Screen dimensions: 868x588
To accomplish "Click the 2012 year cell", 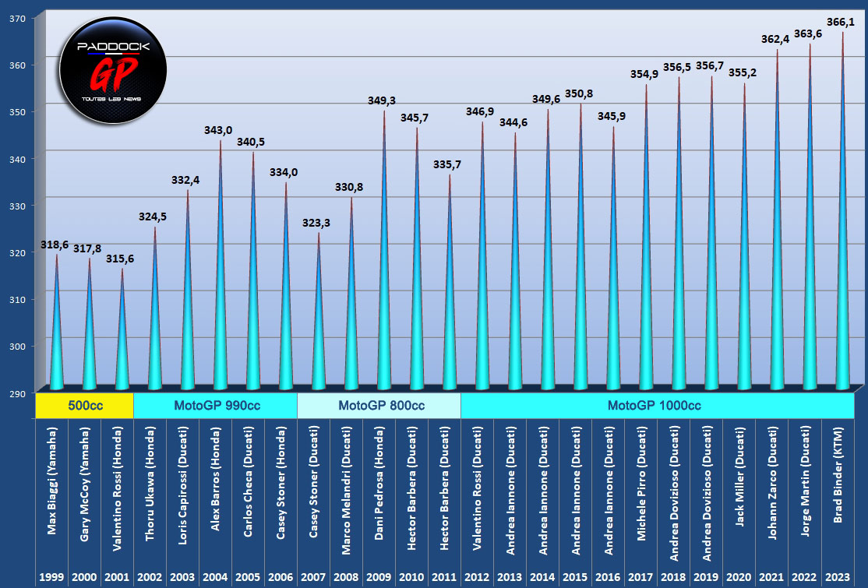I will [x=477, y=577].
